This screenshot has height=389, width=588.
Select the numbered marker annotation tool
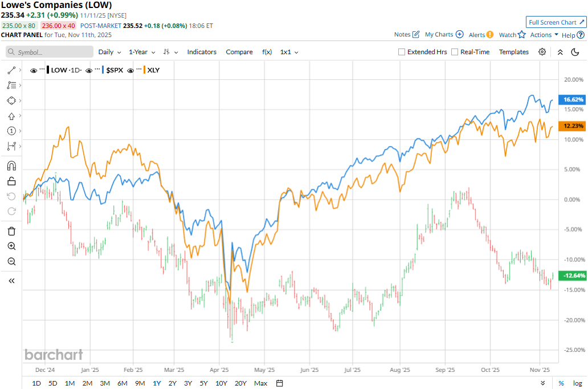click(11, 131)
